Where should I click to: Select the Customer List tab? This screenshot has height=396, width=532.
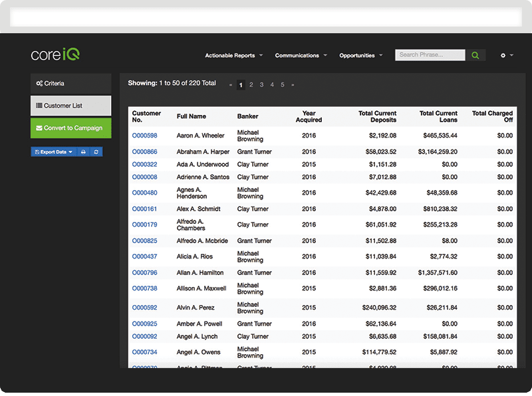click(x=71, y=106)
